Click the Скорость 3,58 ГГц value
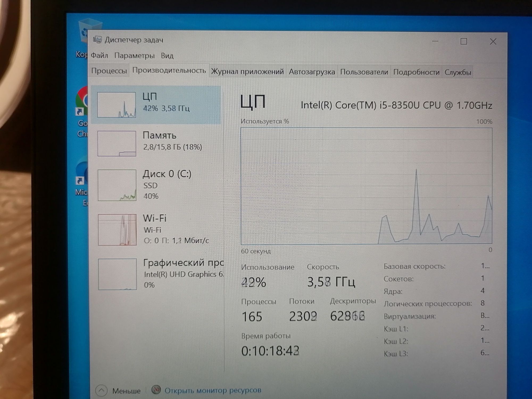The width and height of the screenshot is (532, 399). 331,282
